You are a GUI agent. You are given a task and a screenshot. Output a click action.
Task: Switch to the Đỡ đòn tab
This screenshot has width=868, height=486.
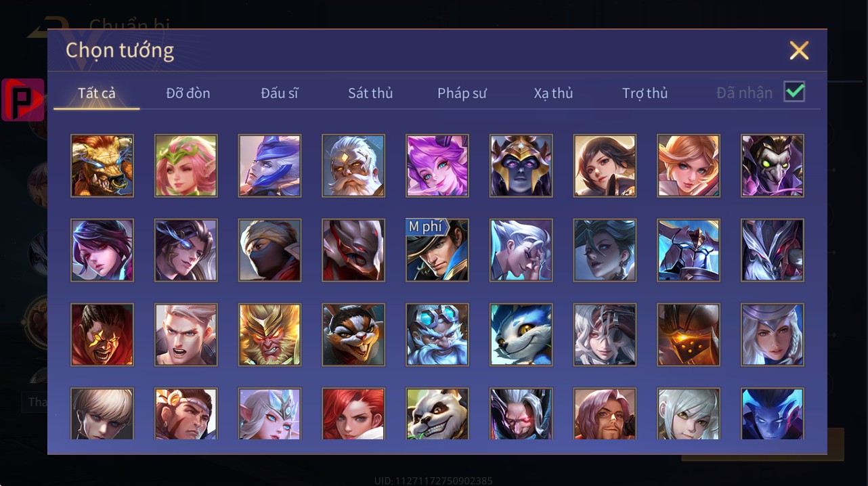click(x=188, y=93)
